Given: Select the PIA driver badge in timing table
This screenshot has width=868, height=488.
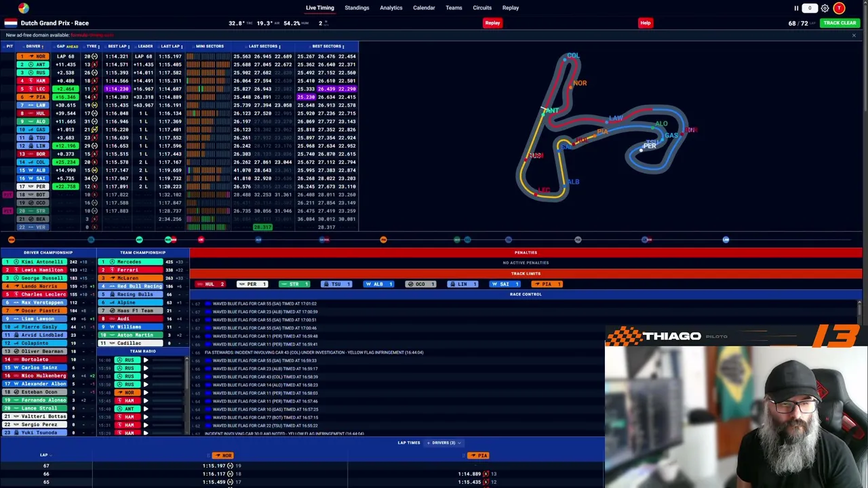Looking at the screenshot, I should coord(33,97).
